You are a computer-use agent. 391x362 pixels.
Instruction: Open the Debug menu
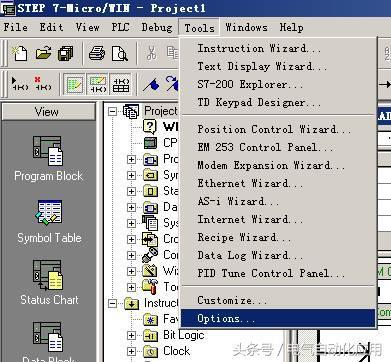coord(157,27)
